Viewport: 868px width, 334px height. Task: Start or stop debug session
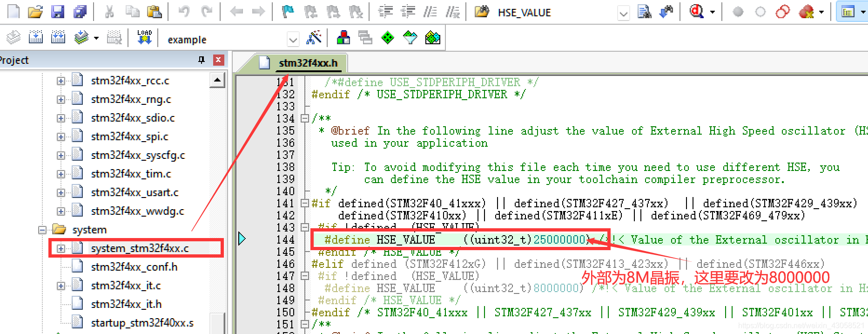click(x=697, y=12)
